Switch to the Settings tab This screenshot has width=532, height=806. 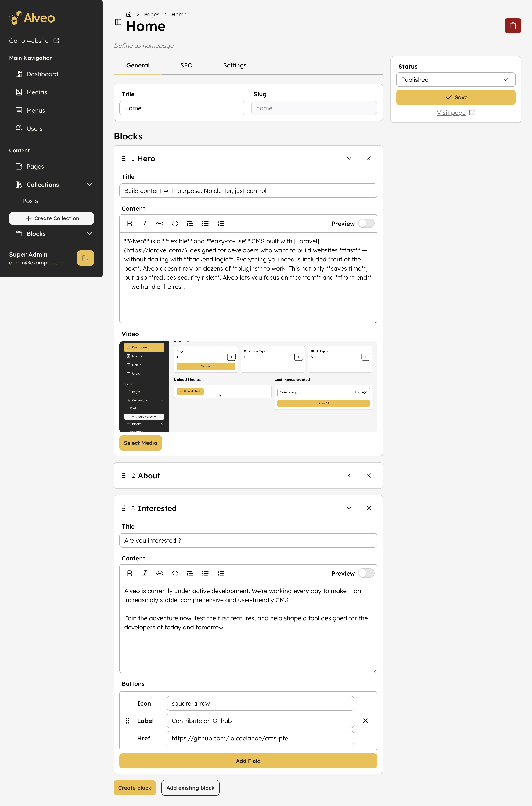[x=235, y=66]
